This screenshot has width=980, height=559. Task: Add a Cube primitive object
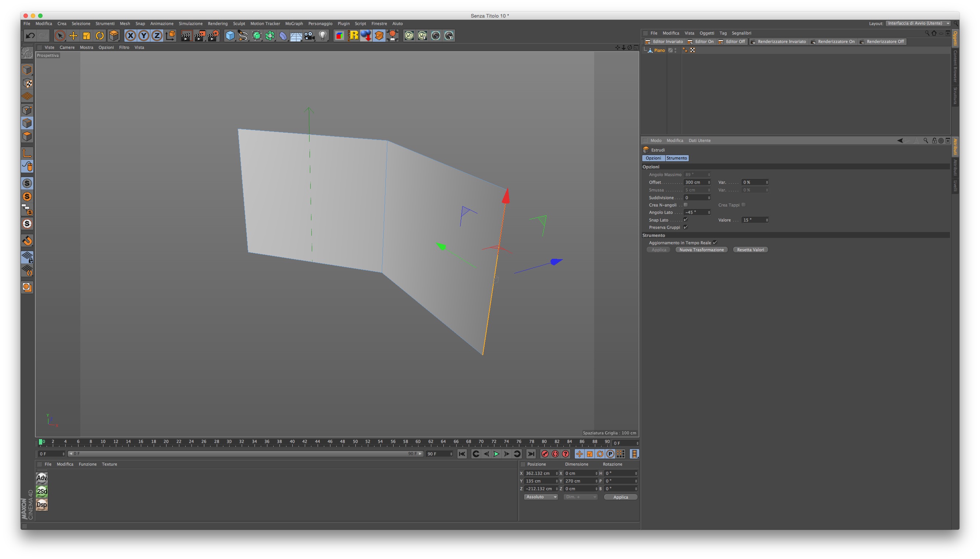click(x=230, y=36)
